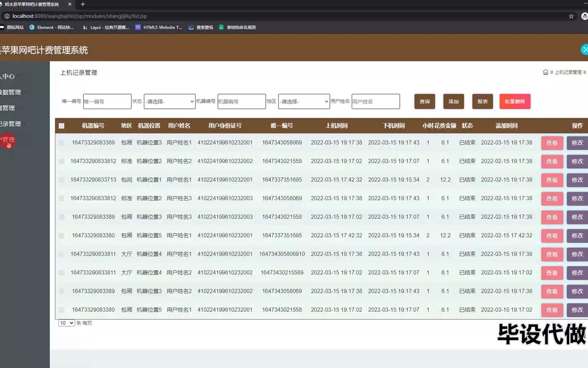Toggle the select-all checkbox in table header

[x=62, y=126]
